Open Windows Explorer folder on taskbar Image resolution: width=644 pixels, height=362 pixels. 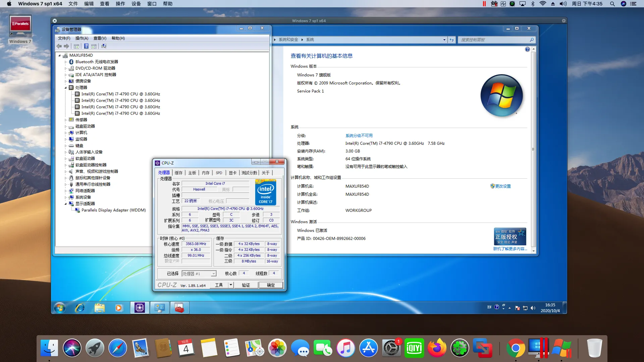[99, 308]
